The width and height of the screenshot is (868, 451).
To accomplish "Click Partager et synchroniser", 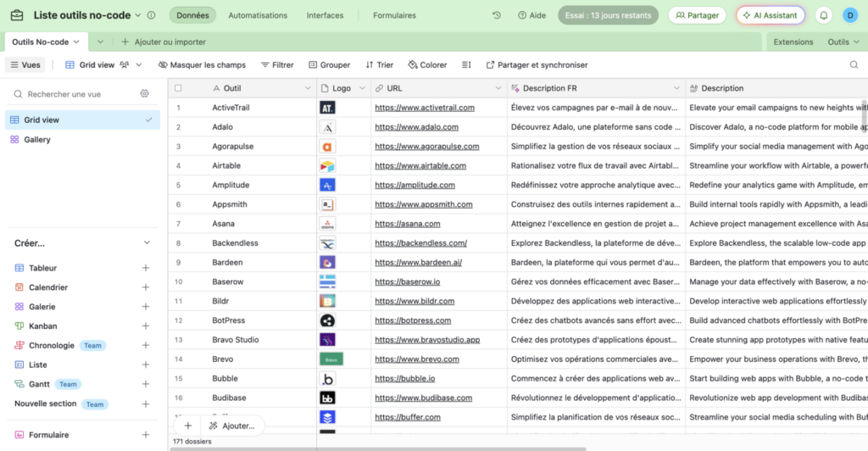I will point(537,64).
